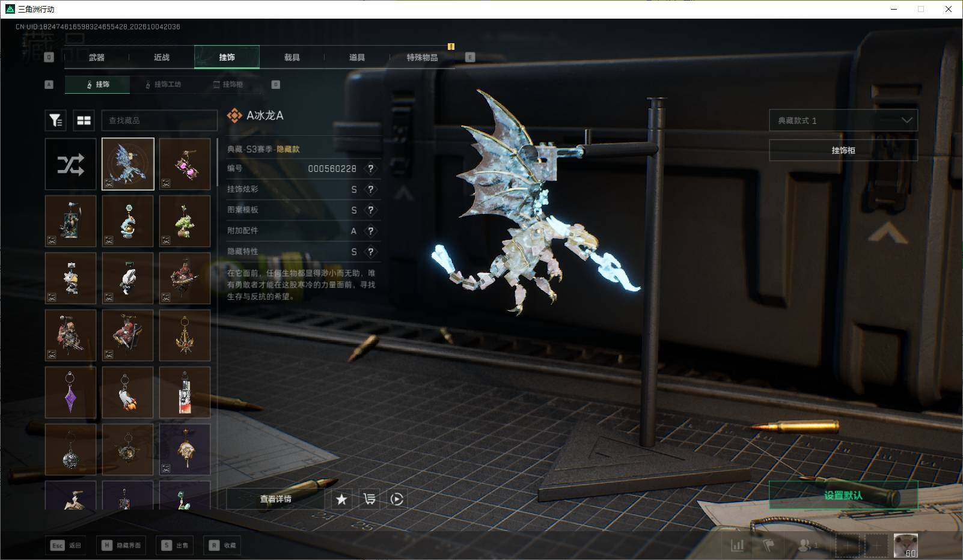Select the golden star emblem charm thumbnail
Image resolution: width=963 pixels, height=560 pixels.
pos(185,335)
